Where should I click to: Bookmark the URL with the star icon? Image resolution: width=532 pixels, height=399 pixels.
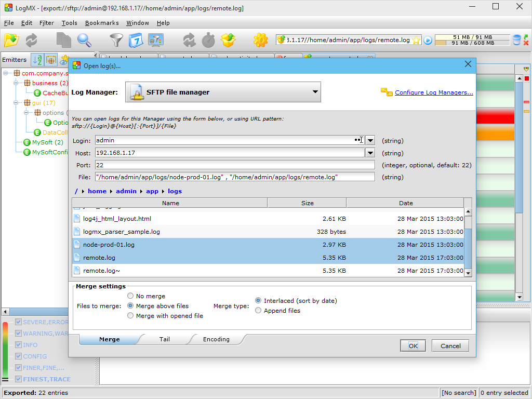point(416,40)
